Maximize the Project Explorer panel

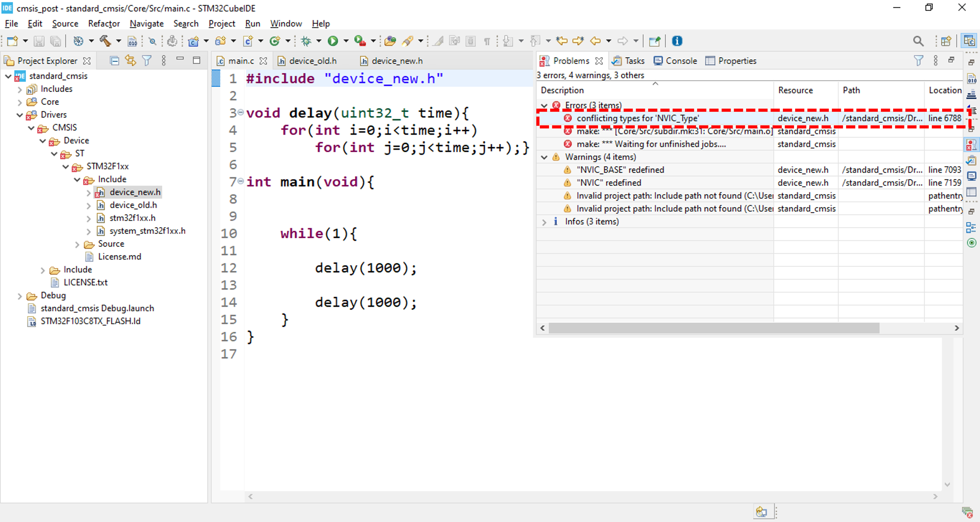click(196, 60)
